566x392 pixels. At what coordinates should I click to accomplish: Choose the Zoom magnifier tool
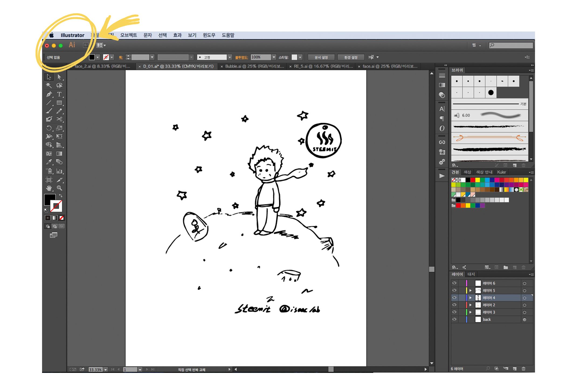click(59, 188)
